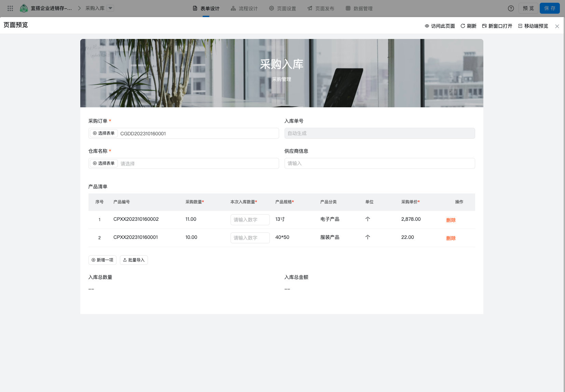Click the 40*50 specification cell

282,237
